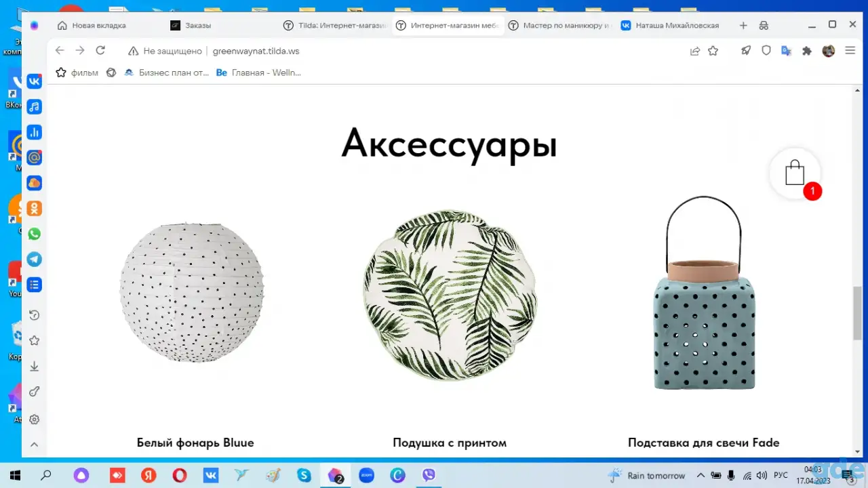The height and width of the screenshot is (488, 868).
Task: Reload the current page
Action: click(x=100, y=51)
